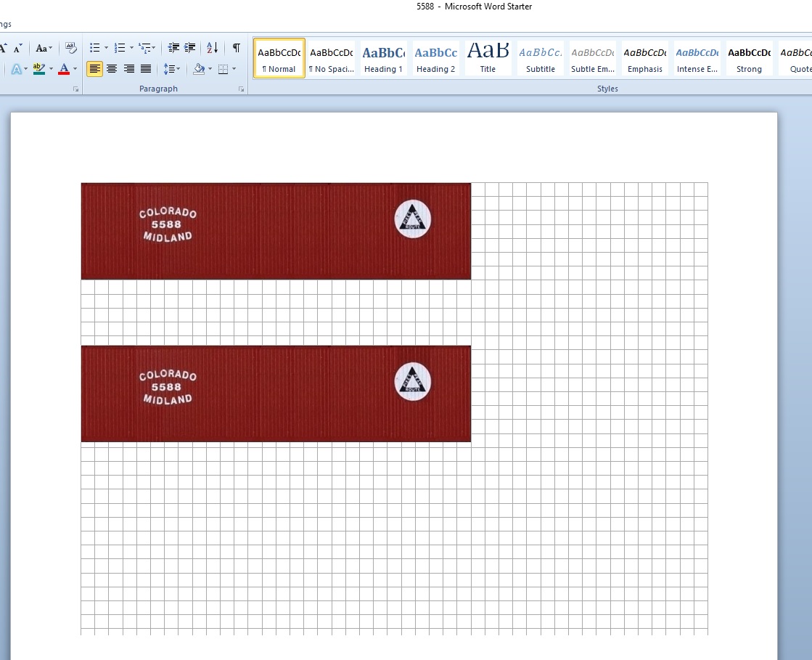The image size is (812, 660).
Task: Apply the Intense Emphasis style
Action: click(697, 59)
